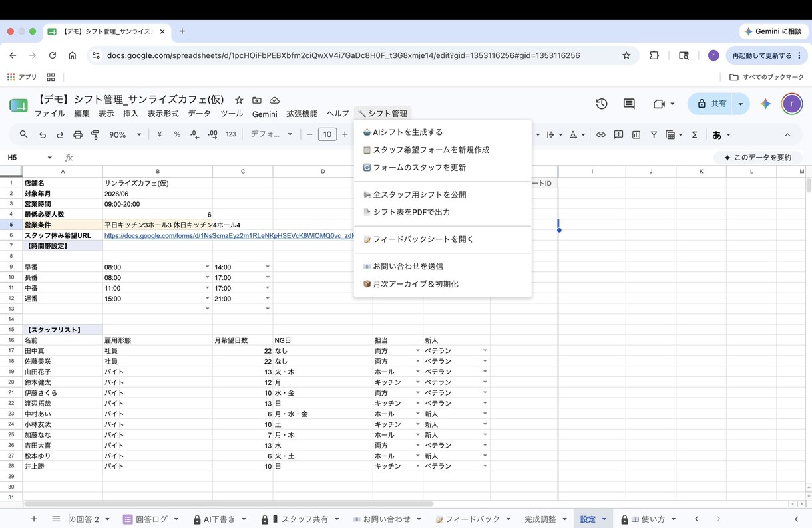Open the staff form URL link
Viewport: 812px width, 528px height.
coord(229,235)
